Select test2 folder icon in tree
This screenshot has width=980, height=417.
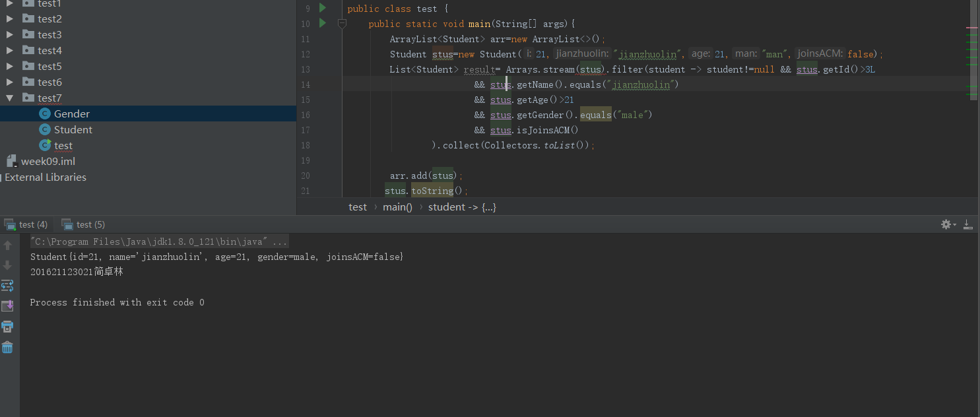[28, 18]
